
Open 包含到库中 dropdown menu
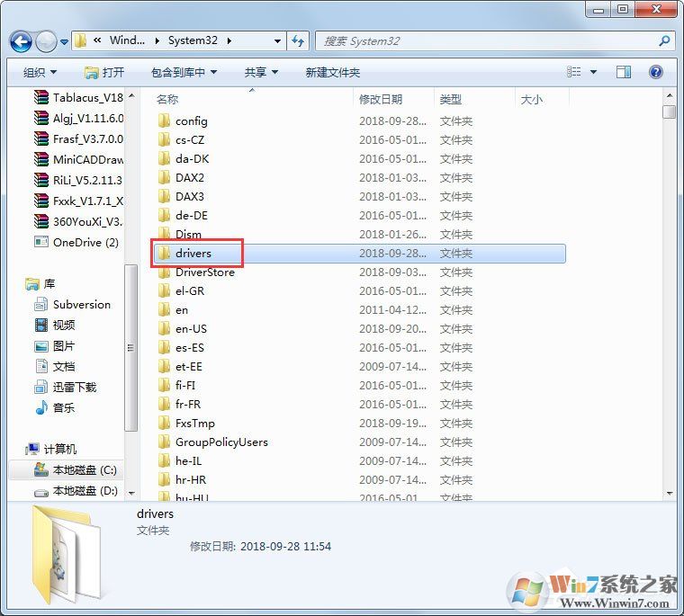coord(184,72)
